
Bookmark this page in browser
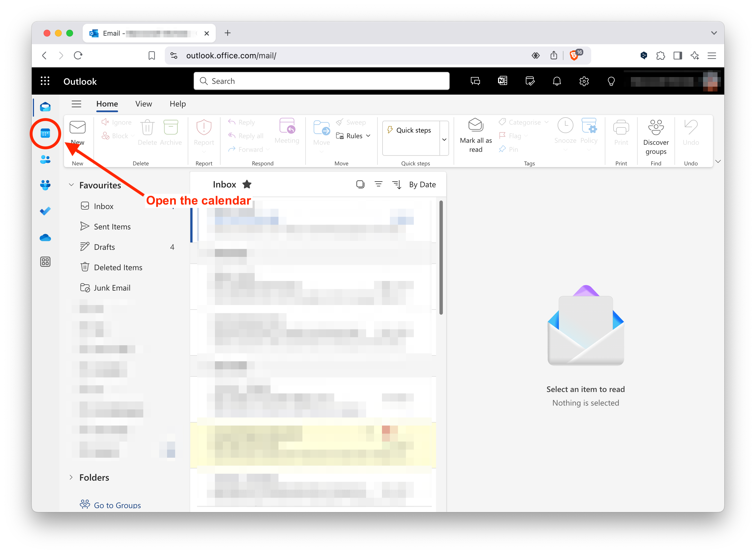tap(151, 55)
